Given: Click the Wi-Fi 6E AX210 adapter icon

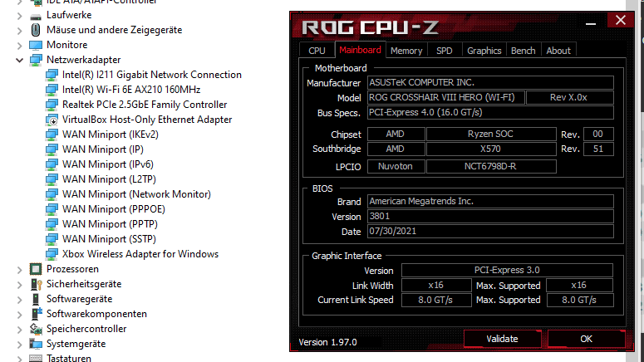Looking at the screenshot, I should coord(52,90).
